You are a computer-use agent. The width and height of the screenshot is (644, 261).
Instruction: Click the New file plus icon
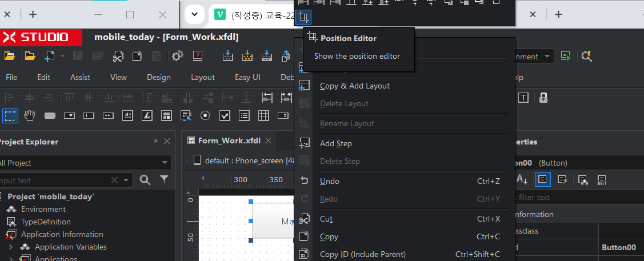[x=50, y=56]
